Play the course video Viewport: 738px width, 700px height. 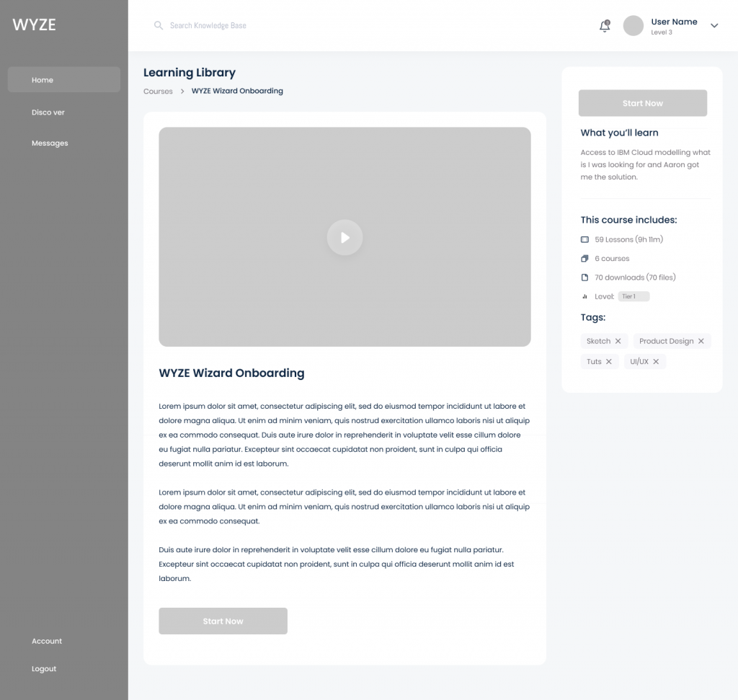pyautogui.click(x=344, y=237)
